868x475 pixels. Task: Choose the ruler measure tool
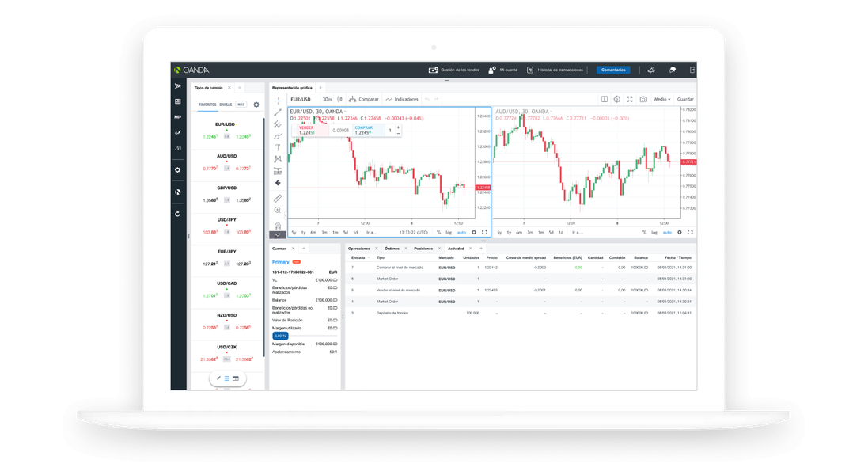click(278, 198)
